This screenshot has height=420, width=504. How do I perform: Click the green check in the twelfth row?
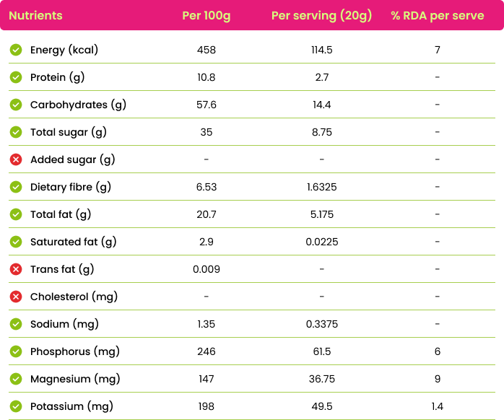pos(16,351)
